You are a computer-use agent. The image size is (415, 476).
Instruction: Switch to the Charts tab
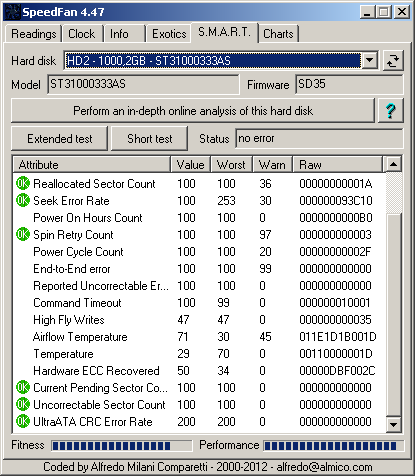[279, 34]
